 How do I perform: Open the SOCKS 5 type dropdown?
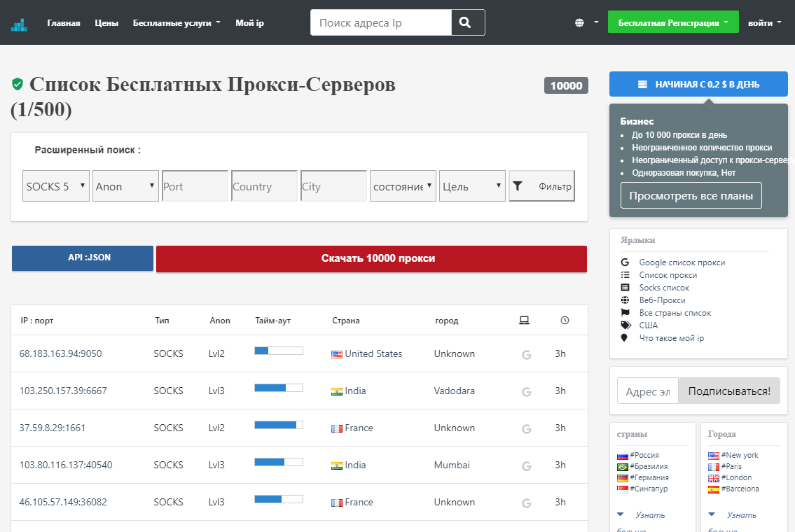click(56, 186)
